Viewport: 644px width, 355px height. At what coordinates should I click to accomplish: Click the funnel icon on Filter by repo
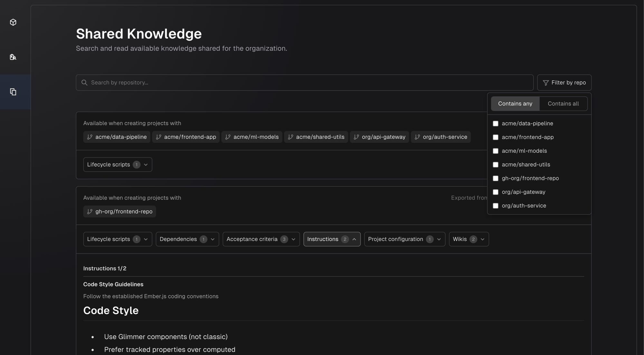(546, 83)
